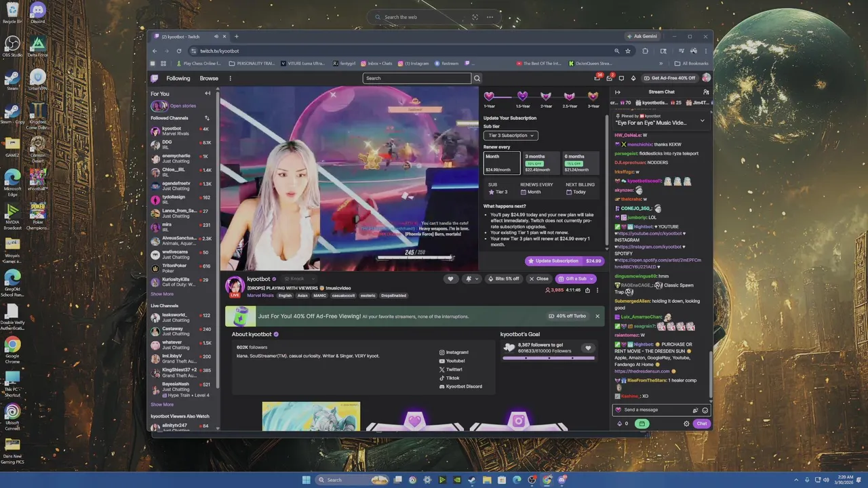Open the three-dot more menu beside Browse
The height and width of the screenshot is (488, 868).
click(230, 78)
